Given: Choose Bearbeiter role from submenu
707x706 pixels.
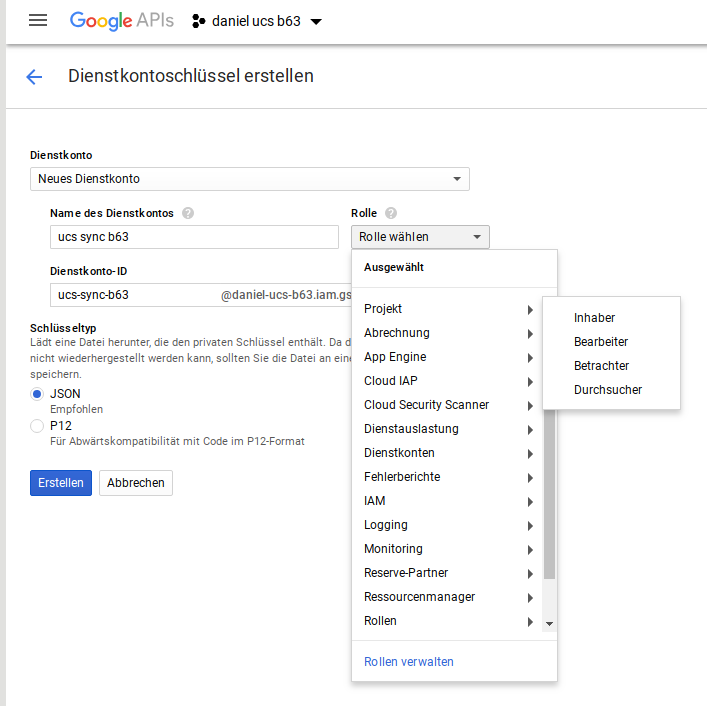Looking at the screenshot, I should click(x=601, y=342).
